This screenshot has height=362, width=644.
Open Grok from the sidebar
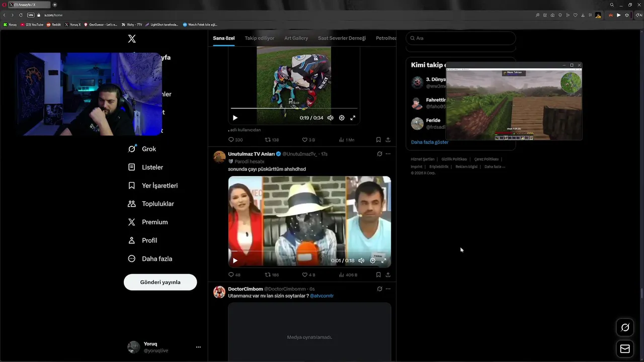point(142,149)
